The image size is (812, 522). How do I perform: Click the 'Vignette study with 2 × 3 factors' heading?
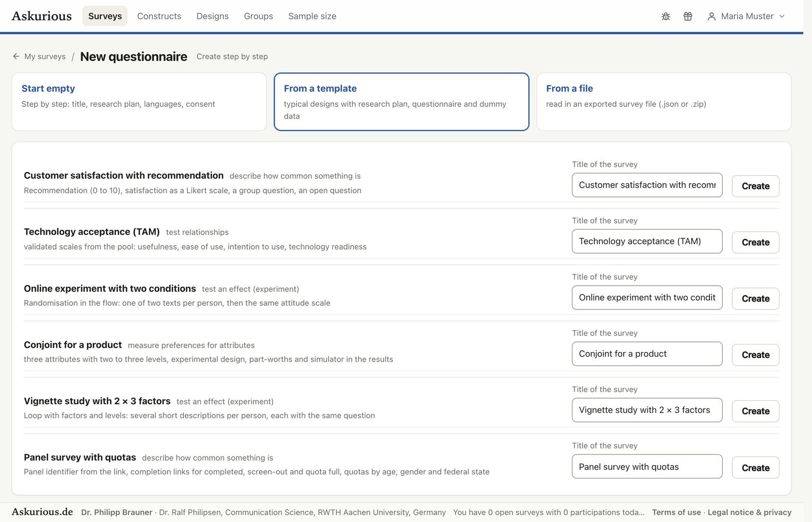click(97, 401)
